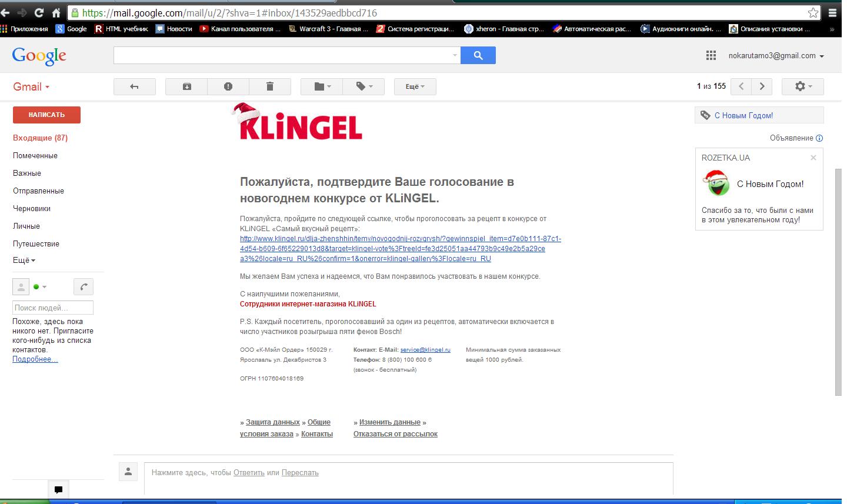Go to the previous message arrow
The image size is (847, 504).
click(x=741, y=86)
